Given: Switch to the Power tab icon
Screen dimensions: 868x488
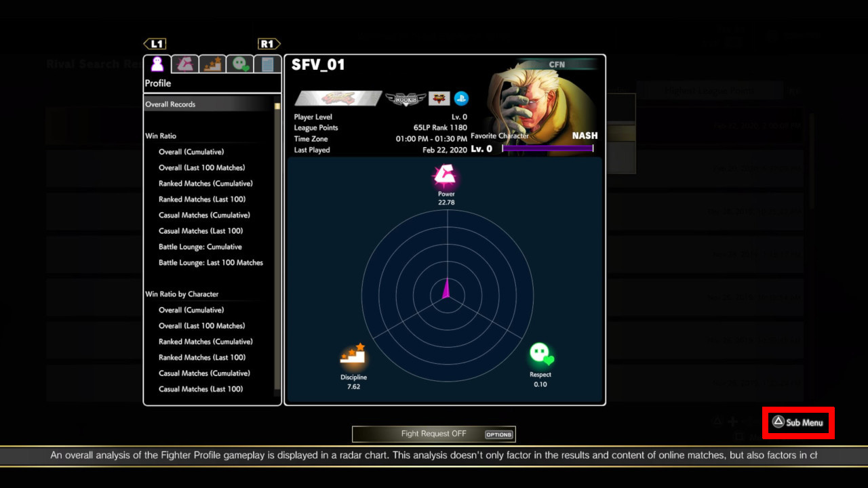Looking at the screenshot, I should (184, 64).
